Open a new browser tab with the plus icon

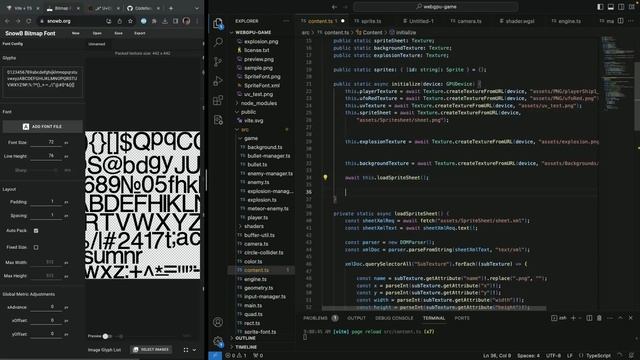(171, 8)
